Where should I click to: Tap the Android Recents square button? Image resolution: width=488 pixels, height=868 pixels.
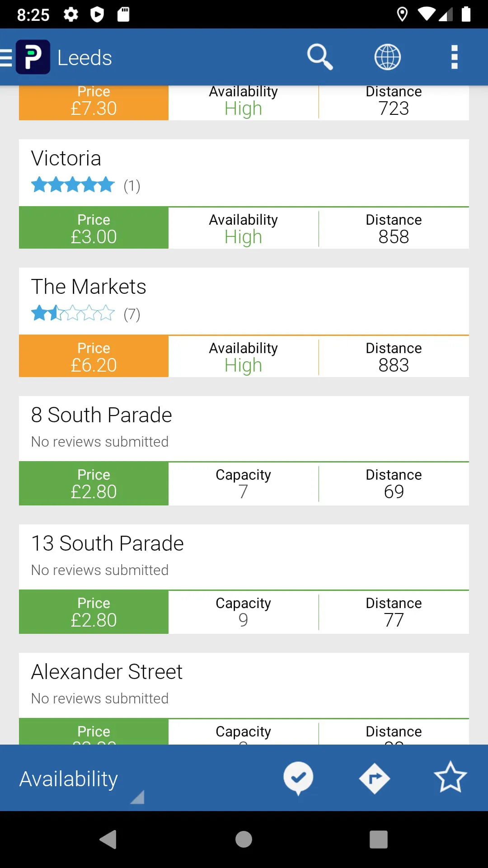pyautogui.click(x=378, y=840)
